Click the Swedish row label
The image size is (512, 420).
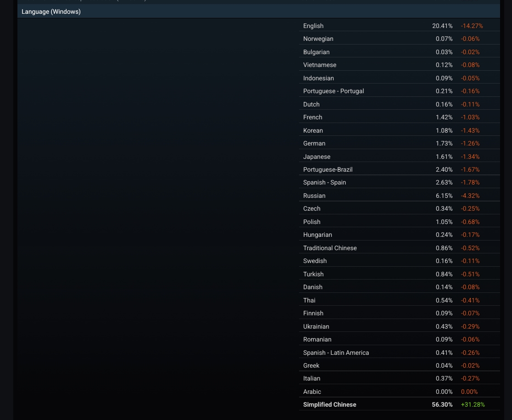(x=315, y=261)
